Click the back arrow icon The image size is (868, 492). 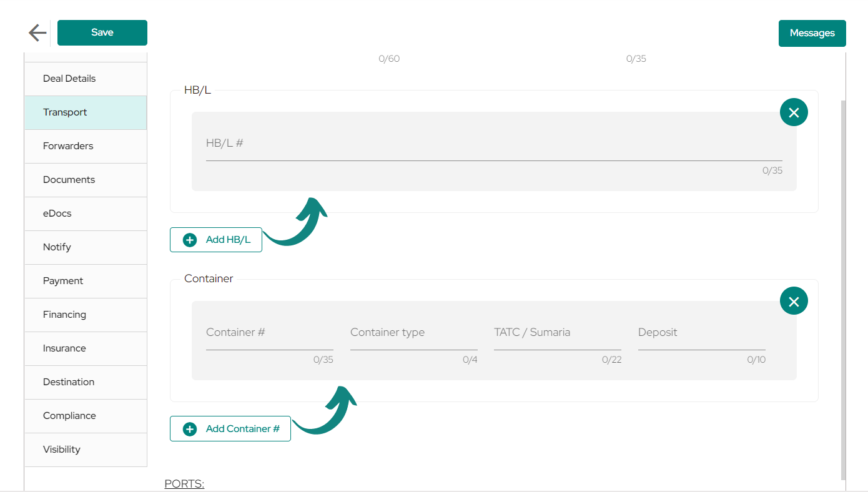(x=37, y=32)
